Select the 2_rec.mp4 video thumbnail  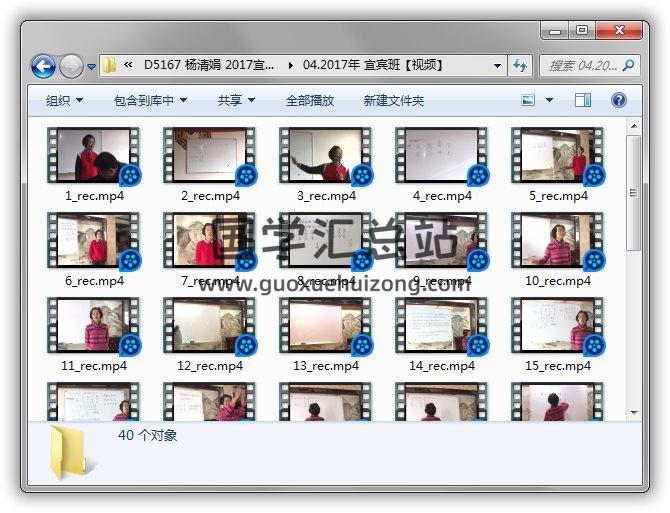pos(210,155)
